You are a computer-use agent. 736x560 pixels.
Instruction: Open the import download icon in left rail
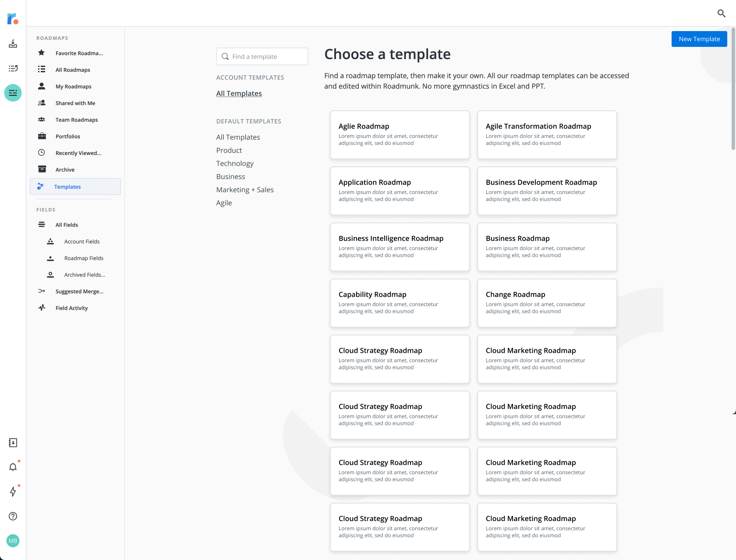(x=13, y=44)
